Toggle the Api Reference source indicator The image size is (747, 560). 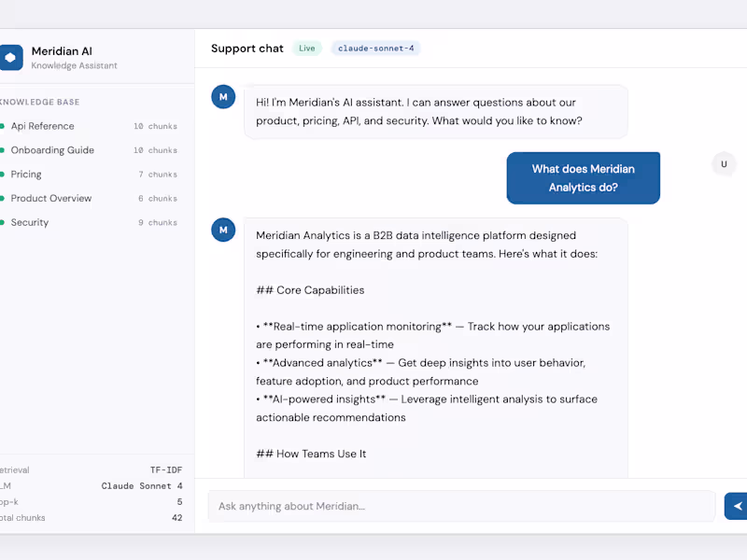pos(2,126)
